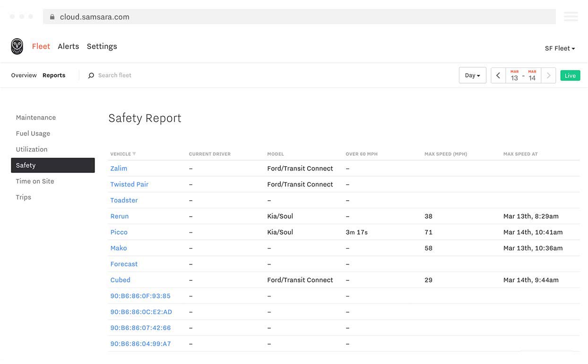Click the Model column header

click(x=276, y=154)
